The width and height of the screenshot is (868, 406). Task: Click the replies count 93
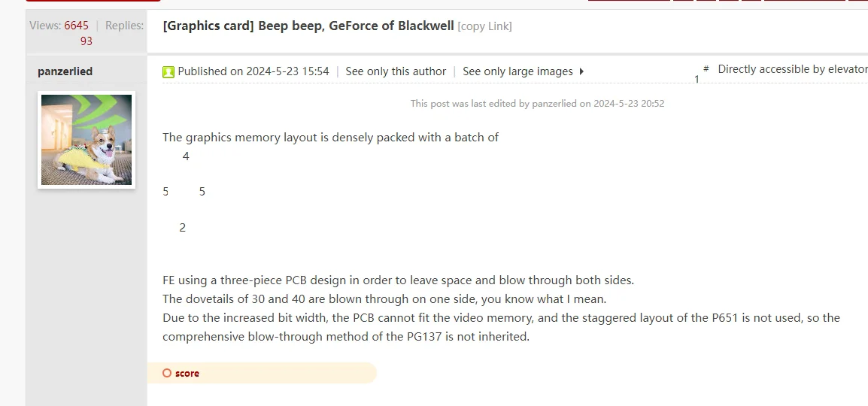point(86,41)
